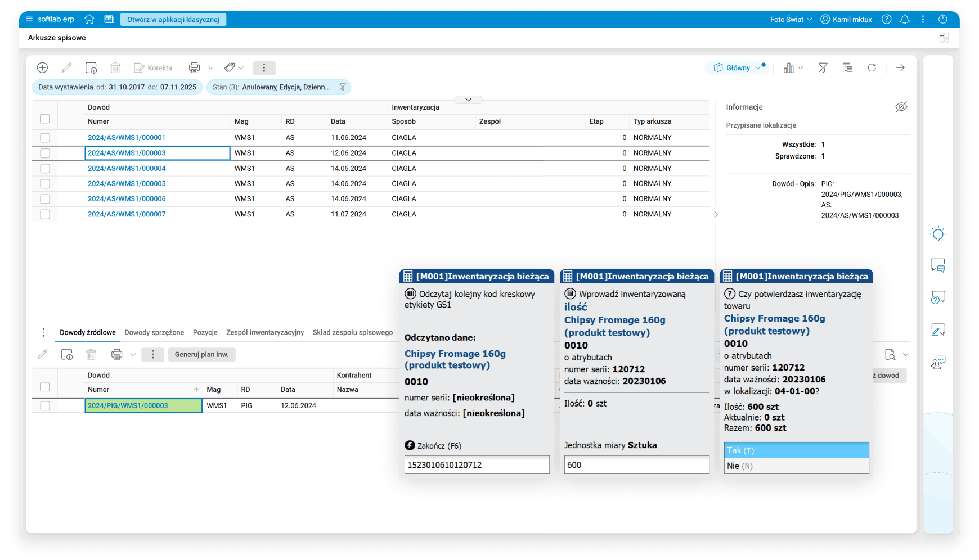Click the add new record plus icon
Viewport: 979px width, 560px height.
point(42,68)
